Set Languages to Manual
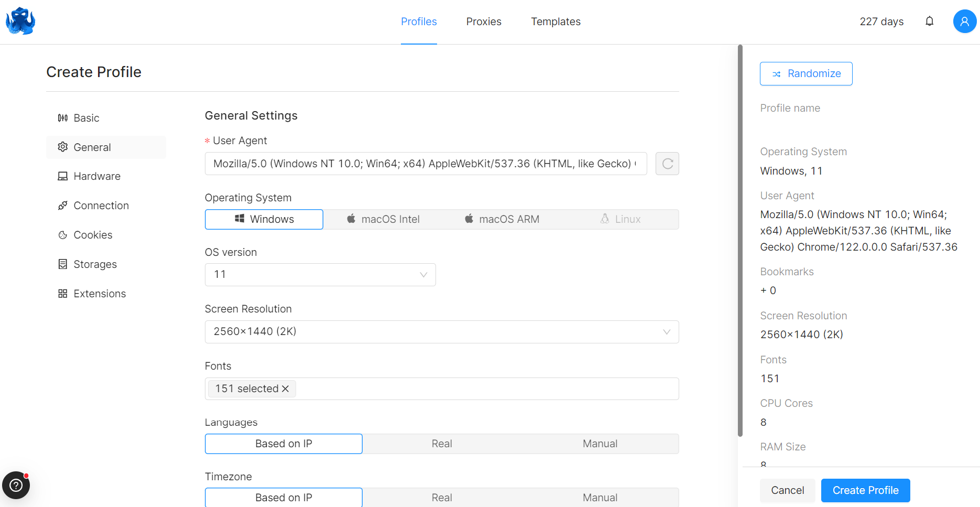Image resolution: width=980 pixels, height=507 pixels. coord(600,444)
